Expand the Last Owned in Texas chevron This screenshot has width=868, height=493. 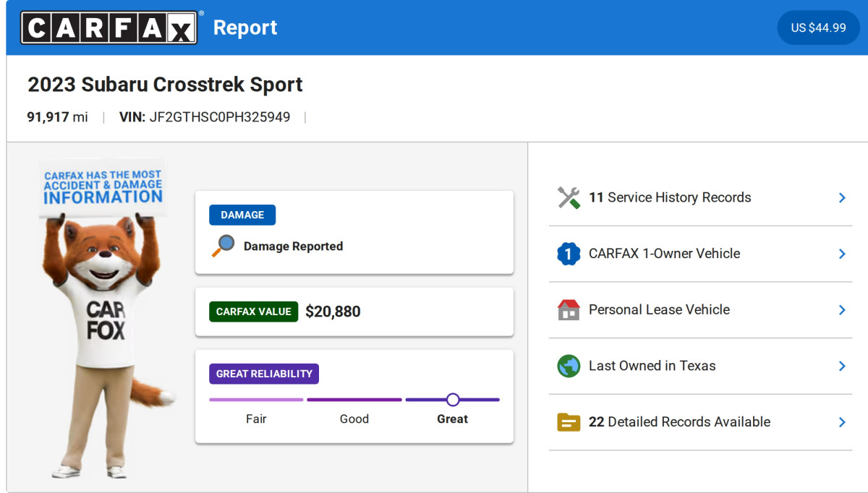click(842, 366)
